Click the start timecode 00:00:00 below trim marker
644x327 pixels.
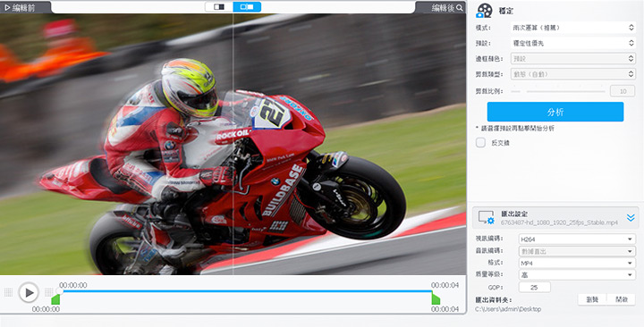point(46,309)
